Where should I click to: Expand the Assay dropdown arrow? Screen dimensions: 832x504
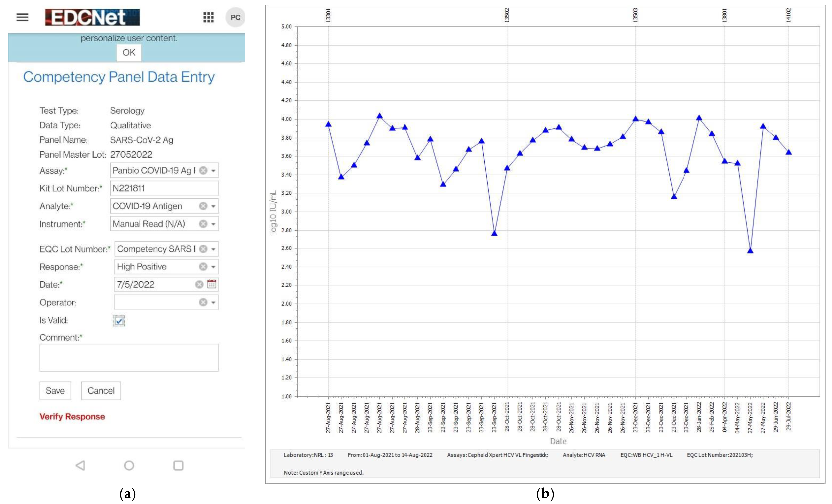click(213, 171)
